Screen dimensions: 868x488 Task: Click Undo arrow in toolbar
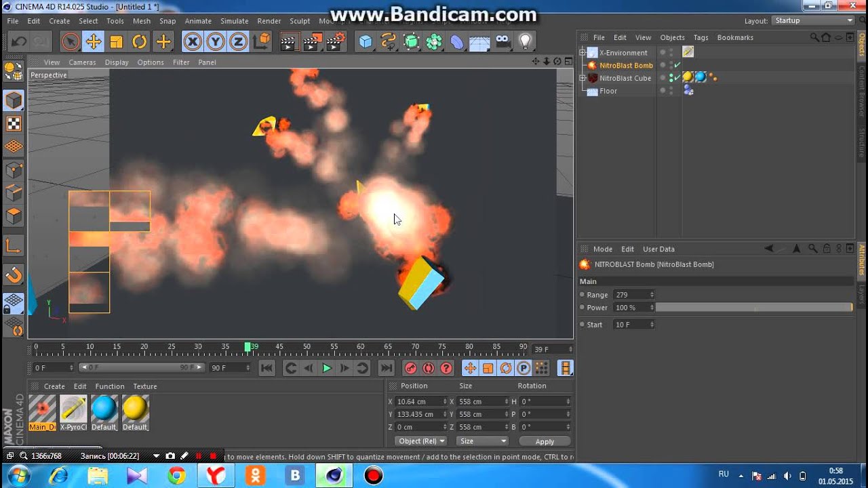click(x=19, y=42)
